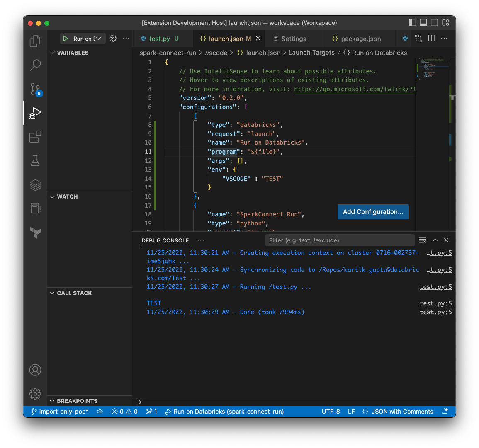Open customize layout icon in title bar
Image resolution: width=479 pixels, height=448 pixels.
(x=445, y=22)
